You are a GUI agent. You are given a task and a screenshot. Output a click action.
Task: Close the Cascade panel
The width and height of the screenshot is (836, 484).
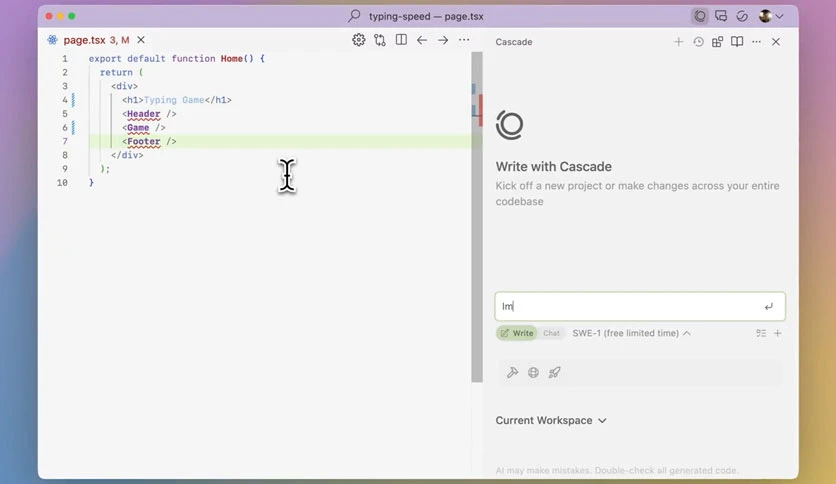click(776, 42)
